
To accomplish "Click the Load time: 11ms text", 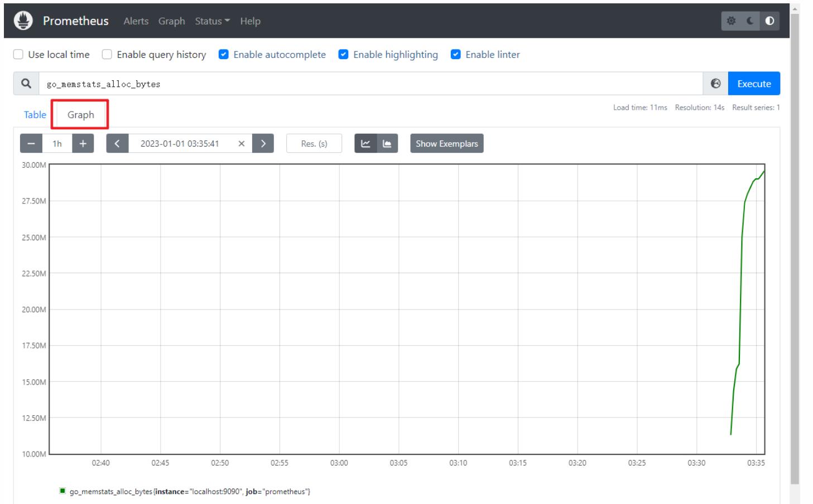I will pos(640,108).
